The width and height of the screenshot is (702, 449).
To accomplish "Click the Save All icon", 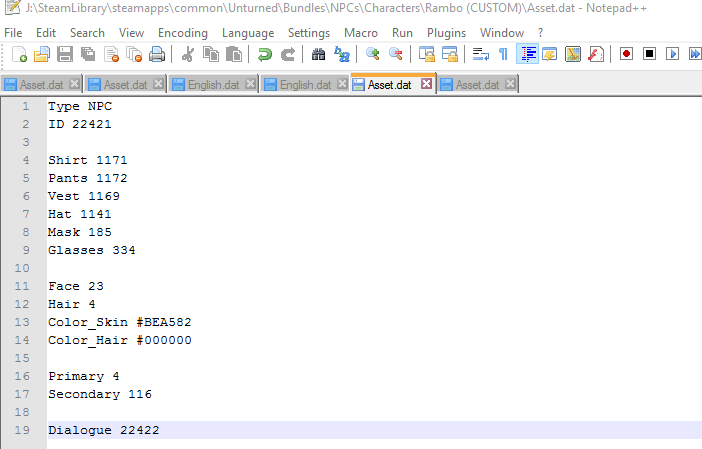I will (88, 54).
